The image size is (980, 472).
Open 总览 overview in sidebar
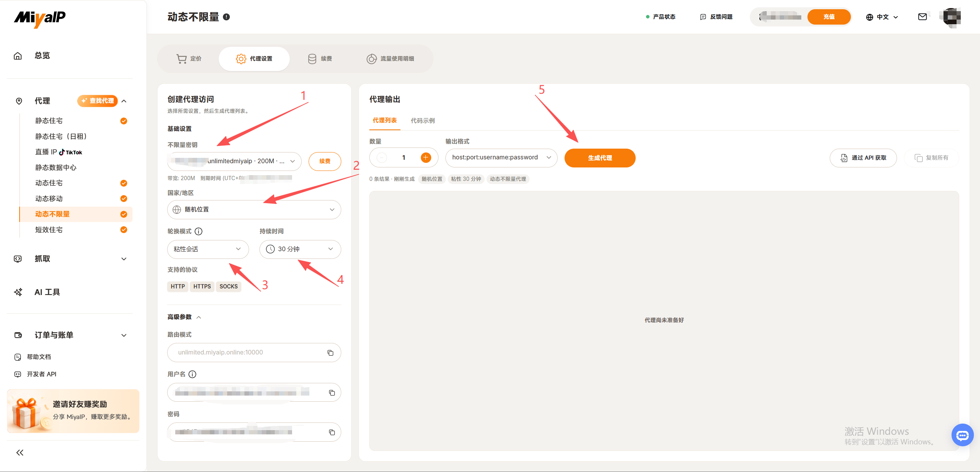pos(42,56)
